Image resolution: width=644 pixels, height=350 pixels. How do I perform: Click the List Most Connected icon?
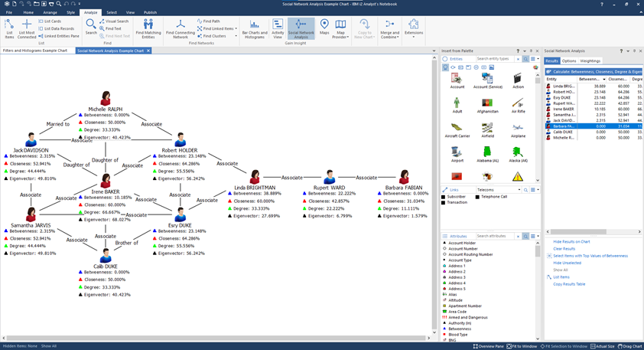(27, 28)
